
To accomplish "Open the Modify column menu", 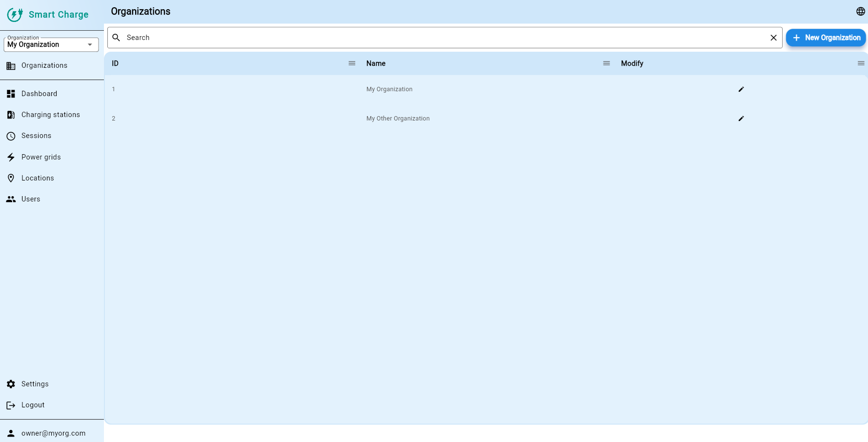I will click(x=861, y=63).
